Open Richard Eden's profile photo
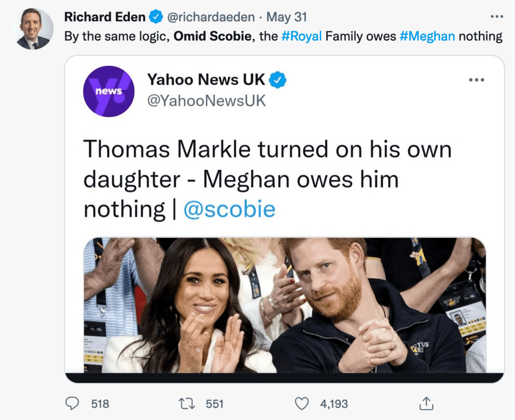 pos(33,29)
